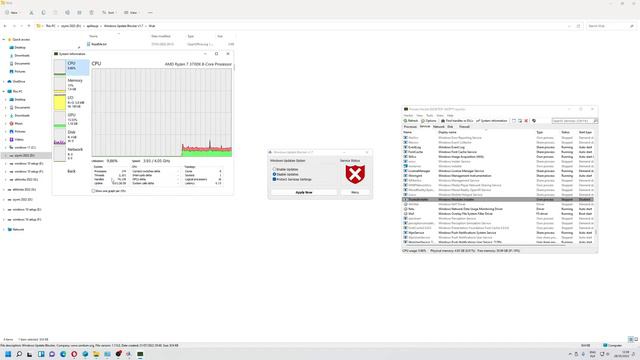Open Options in Process Hacker toolbar
This screenshot has height=360, width=640.
429,121
